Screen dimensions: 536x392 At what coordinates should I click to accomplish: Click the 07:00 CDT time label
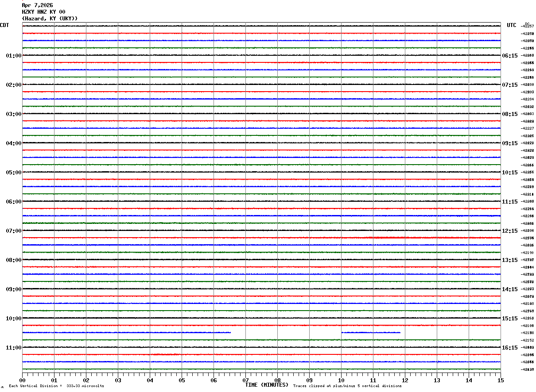pos(14,231)
